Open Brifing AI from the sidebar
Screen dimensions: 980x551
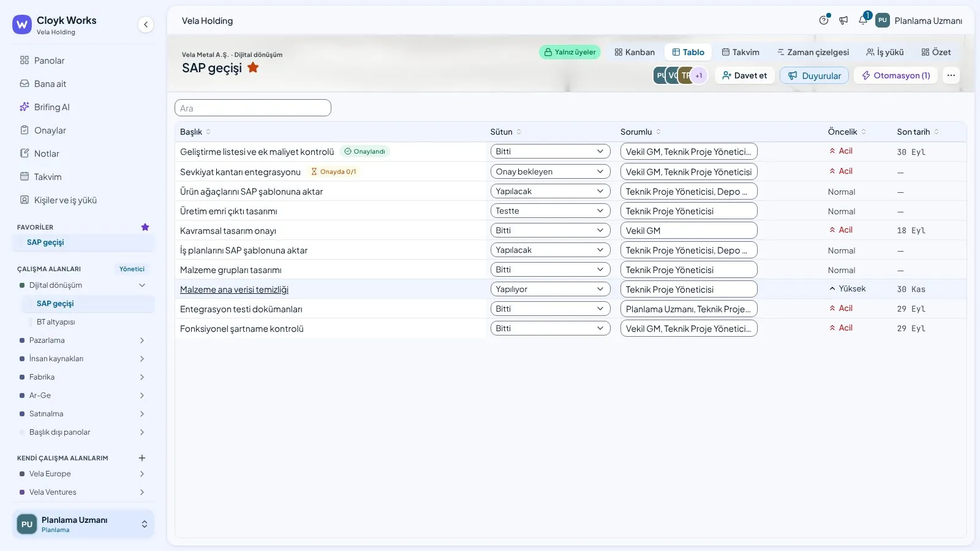click(x=83, y=107)
